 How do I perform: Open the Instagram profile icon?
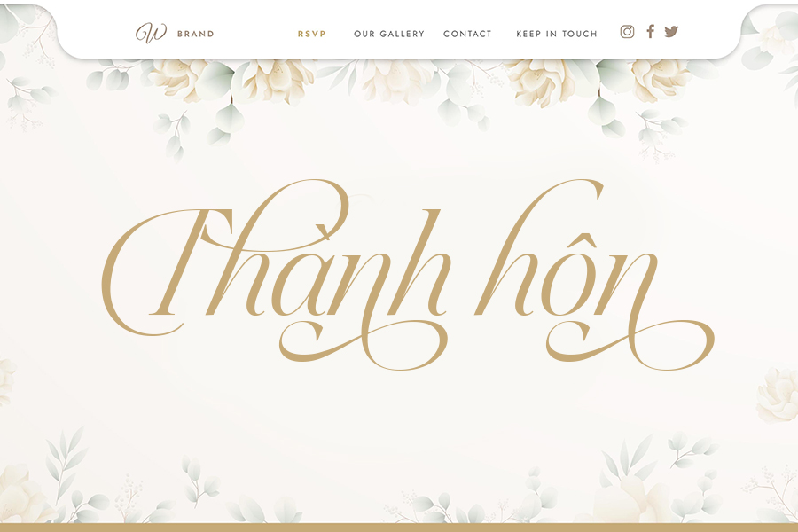click(627, 32)
